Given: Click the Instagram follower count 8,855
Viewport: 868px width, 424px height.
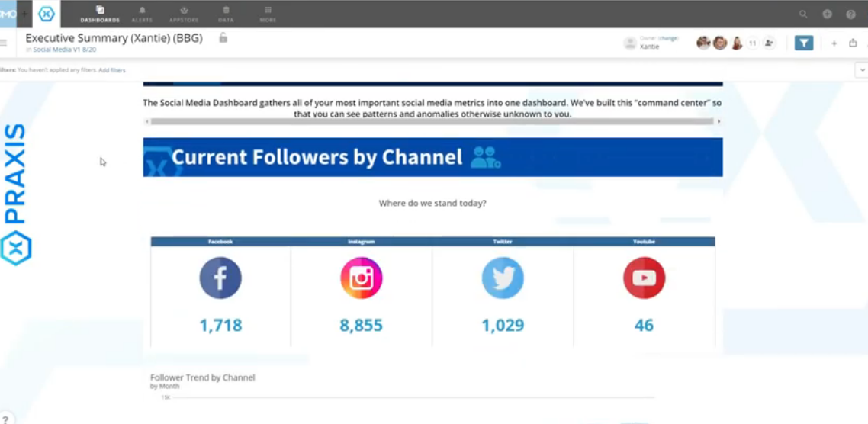Looking at the screenshot, I should coord(362,325).
